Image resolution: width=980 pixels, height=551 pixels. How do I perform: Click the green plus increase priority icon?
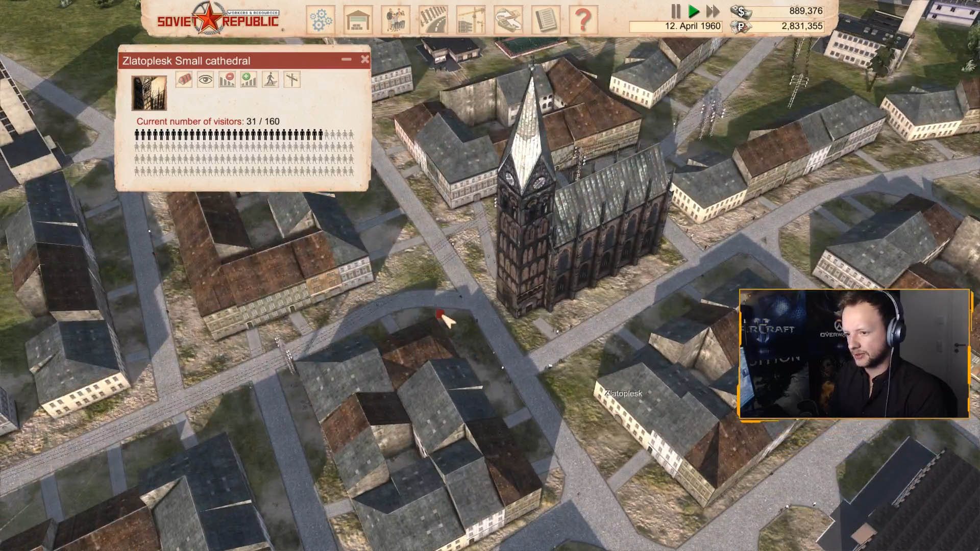coord(249,79)
